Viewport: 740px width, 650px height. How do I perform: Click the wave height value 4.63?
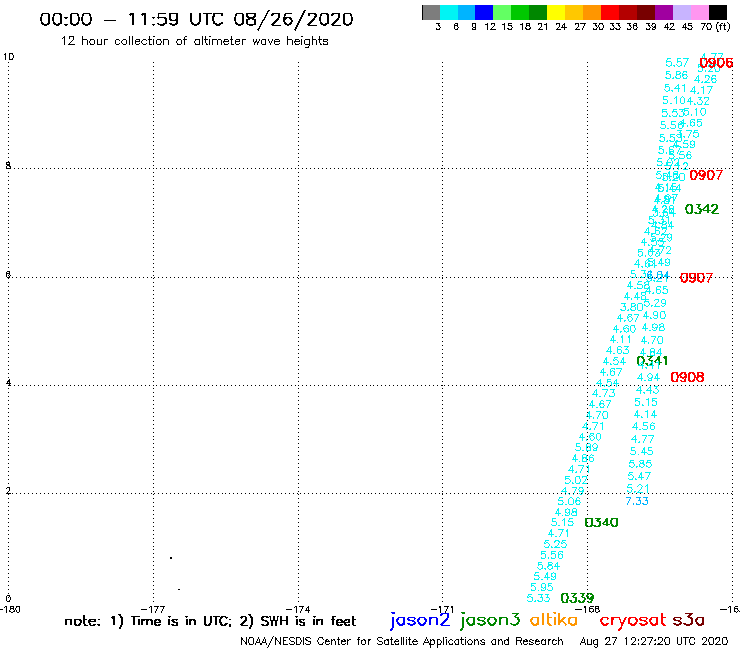[618, 350]
